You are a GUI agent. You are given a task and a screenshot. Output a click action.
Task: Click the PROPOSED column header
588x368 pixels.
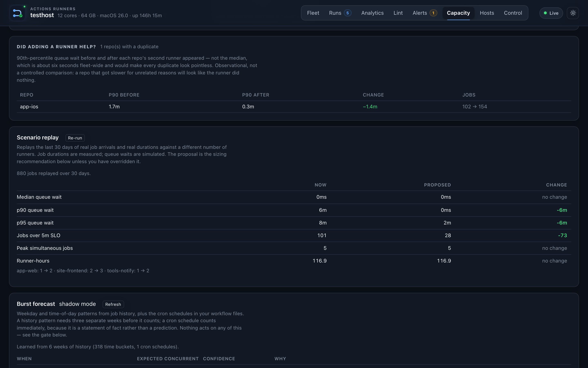437,185
